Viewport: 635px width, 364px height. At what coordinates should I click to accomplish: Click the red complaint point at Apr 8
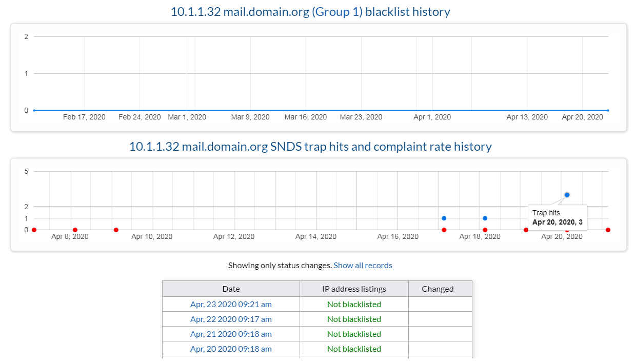coord(75,230)
